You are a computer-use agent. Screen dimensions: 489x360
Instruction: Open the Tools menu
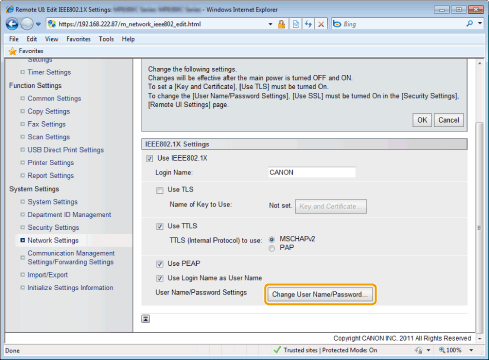tap(106, 39)
